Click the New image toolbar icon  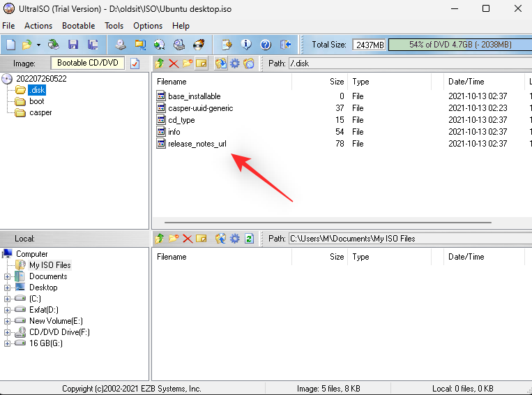[10, 45]
